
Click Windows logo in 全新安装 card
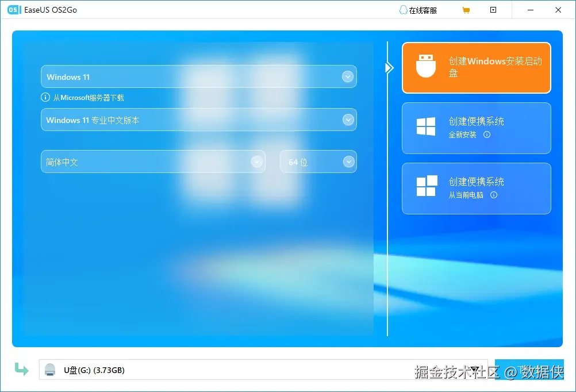426,126
